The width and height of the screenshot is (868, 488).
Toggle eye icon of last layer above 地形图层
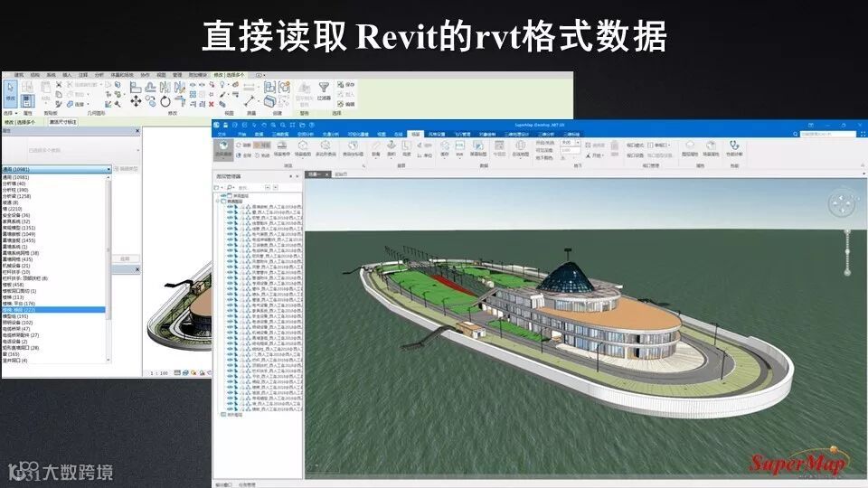click(x=230, y=408)
